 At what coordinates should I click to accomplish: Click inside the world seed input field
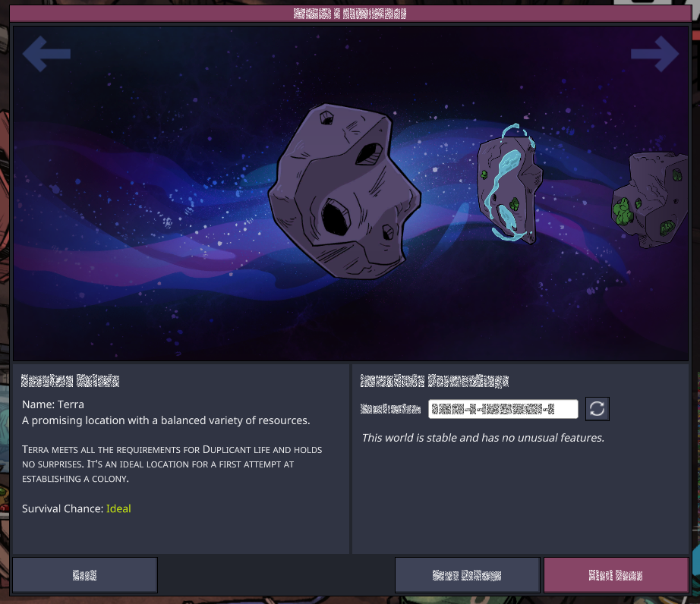[x=503, y=409]
